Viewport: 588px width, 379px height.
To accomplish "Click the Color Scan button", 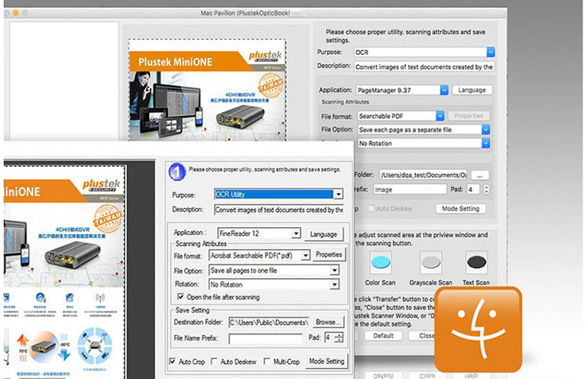I will (x=380, y=262).
